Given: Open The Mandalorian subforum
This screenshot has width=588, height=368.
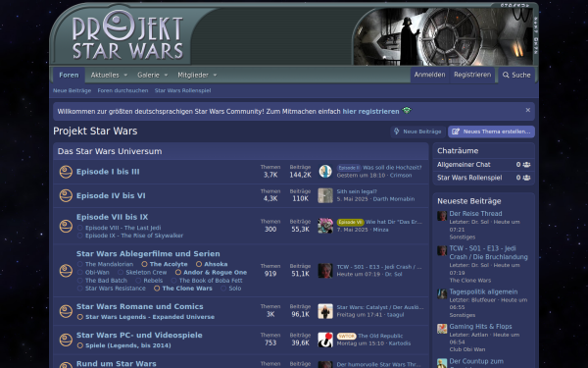Looking at the screenshot, I should coord(109,264).
